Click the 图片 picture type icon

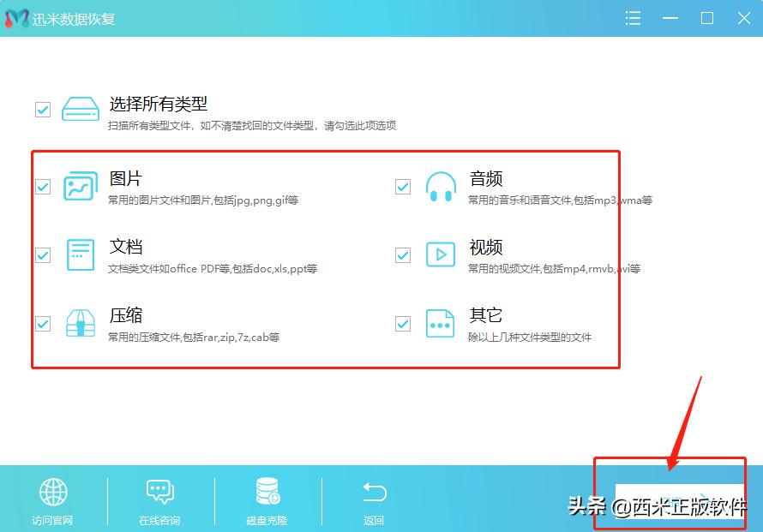pos(80,186)
